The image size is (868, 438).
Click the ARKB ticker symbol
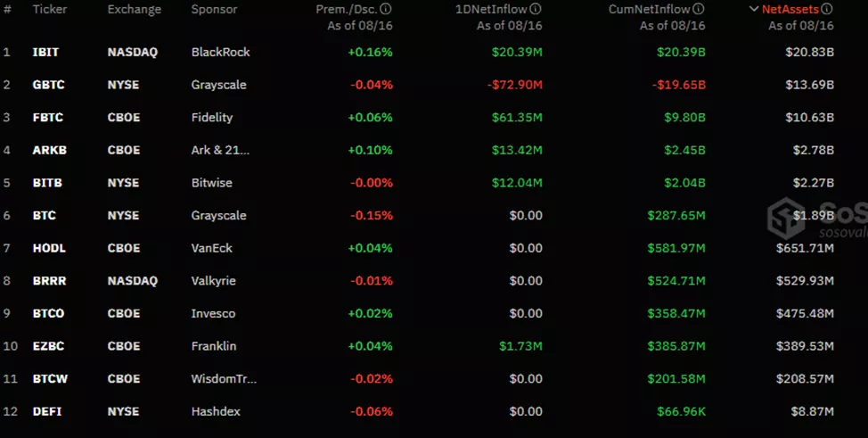49,150
